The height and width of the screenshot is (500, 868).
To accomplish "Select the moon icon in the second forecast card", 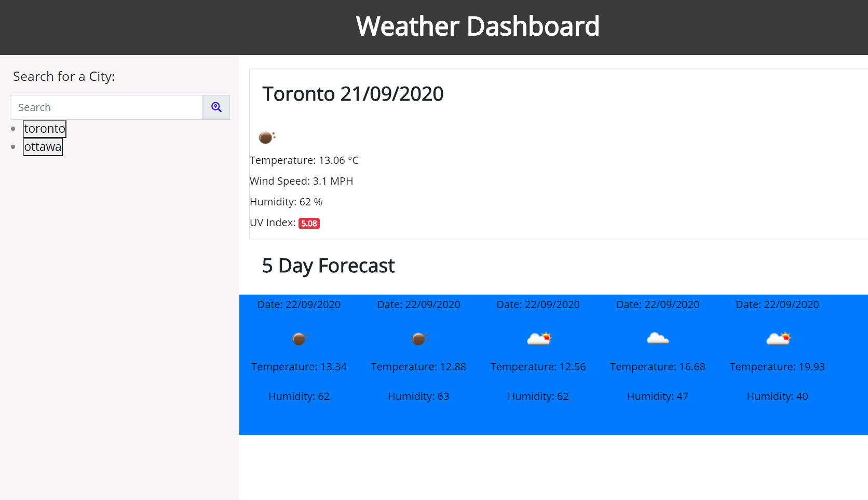I will coord(418,339).
